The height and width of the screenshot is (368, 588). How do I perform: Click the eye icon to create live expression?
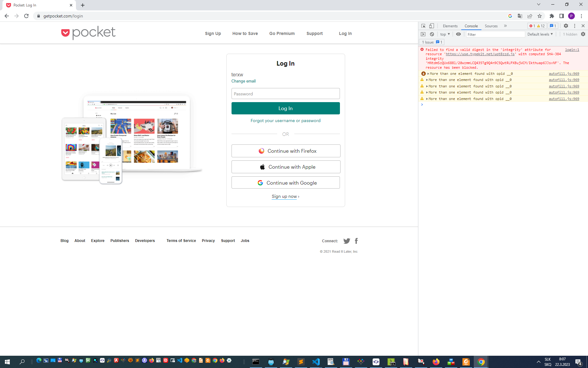(x=458, y=34)
